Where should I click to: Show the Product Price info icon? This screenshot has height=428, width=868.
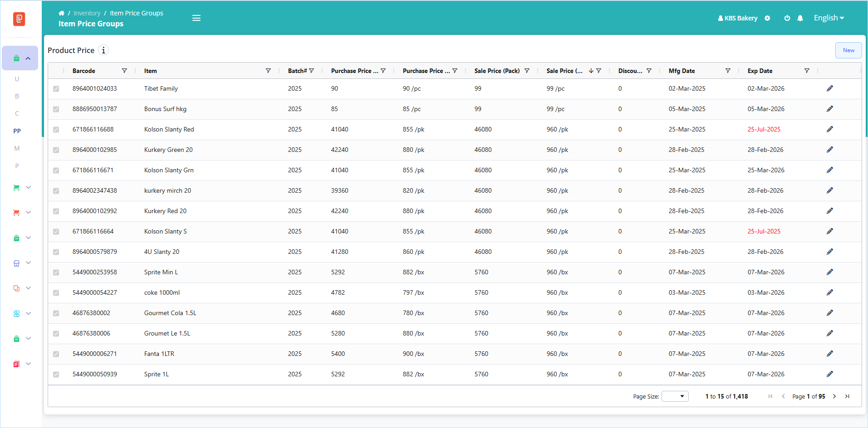[103, 50]
